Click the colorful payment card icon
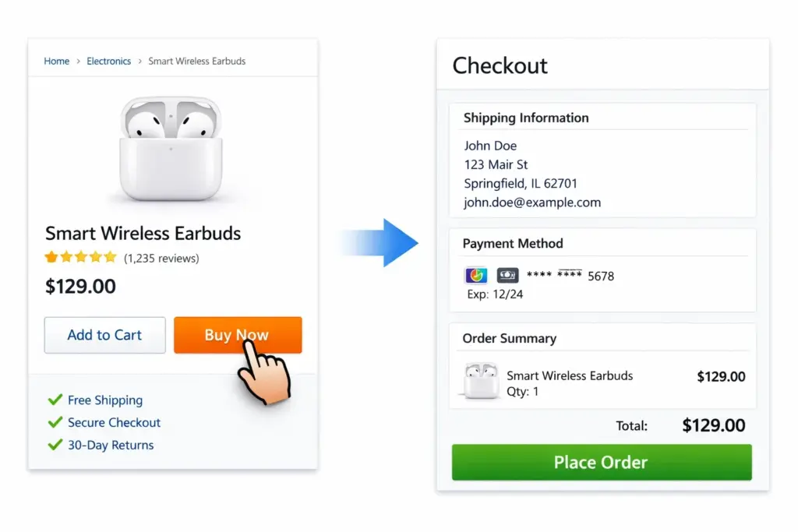 pyautogui.click(x=475, y=275)
